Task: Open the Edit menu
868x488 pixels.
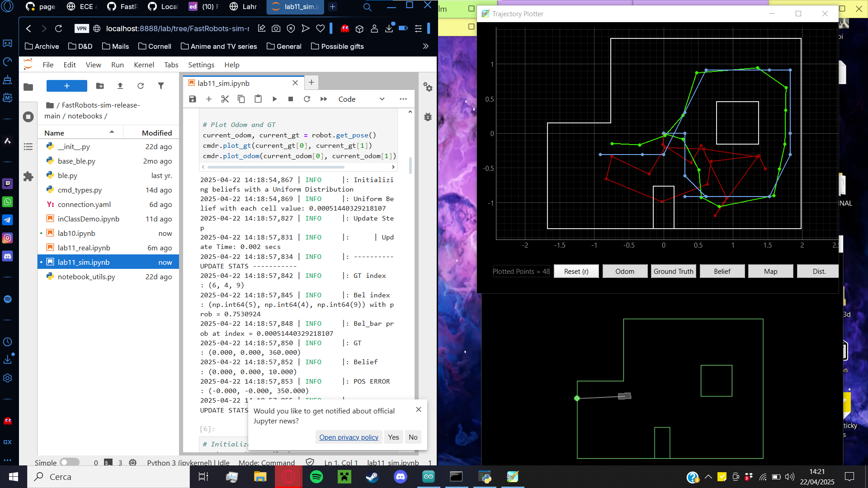Action: [70, 65]
